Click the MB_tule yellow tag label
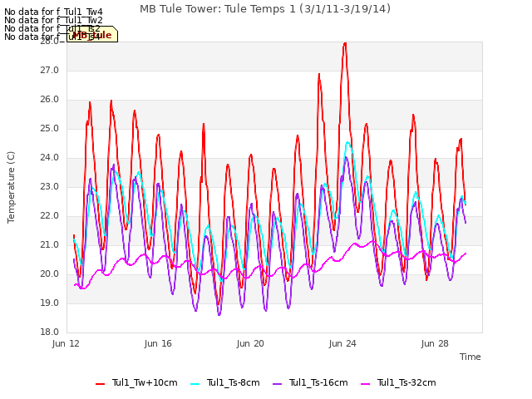The height and width of the screenshot is (399, 532). click(x=92, y=34)
